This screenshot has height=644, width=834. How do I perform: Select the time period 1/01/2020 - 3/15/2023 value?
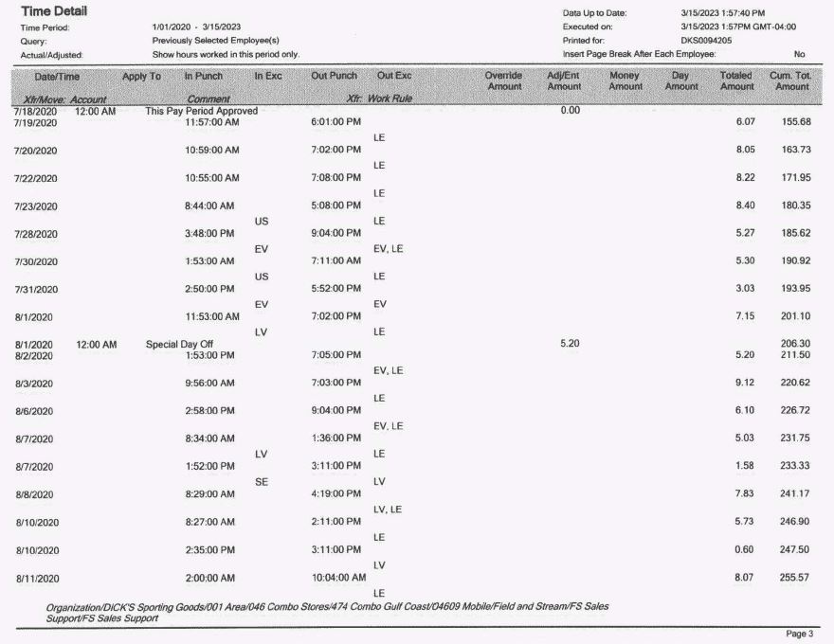(x=196, y=27)
